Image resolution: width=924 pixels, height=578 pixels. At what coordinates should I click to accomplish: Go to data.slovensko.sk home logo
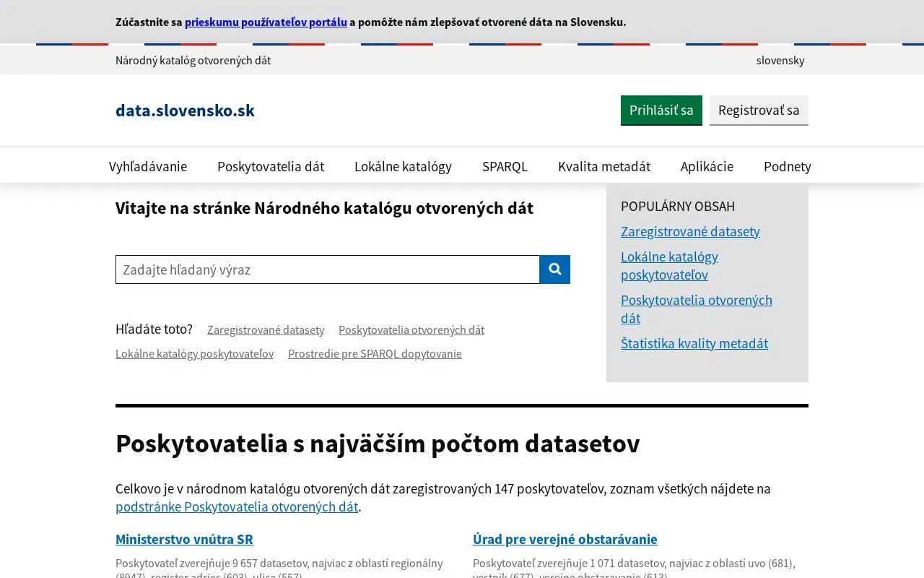pos(185,111)
